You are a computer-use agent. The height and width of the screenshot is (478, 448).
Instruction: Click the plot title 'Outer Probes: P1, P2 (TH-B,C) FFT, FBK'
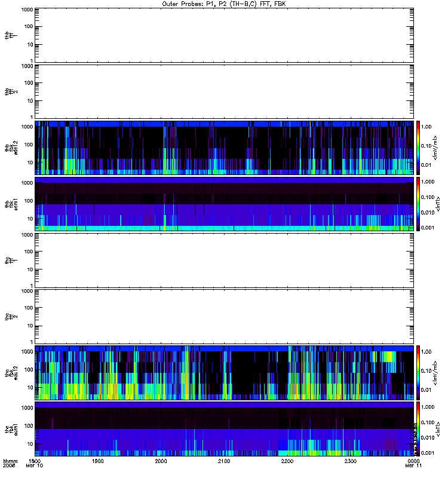224,4
